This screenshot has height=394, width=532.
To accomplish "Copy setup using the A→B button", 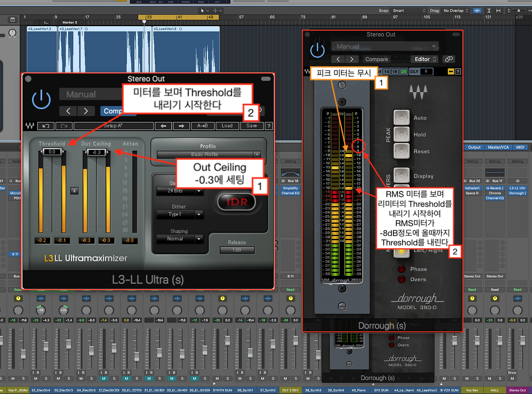I will (203, 126).
